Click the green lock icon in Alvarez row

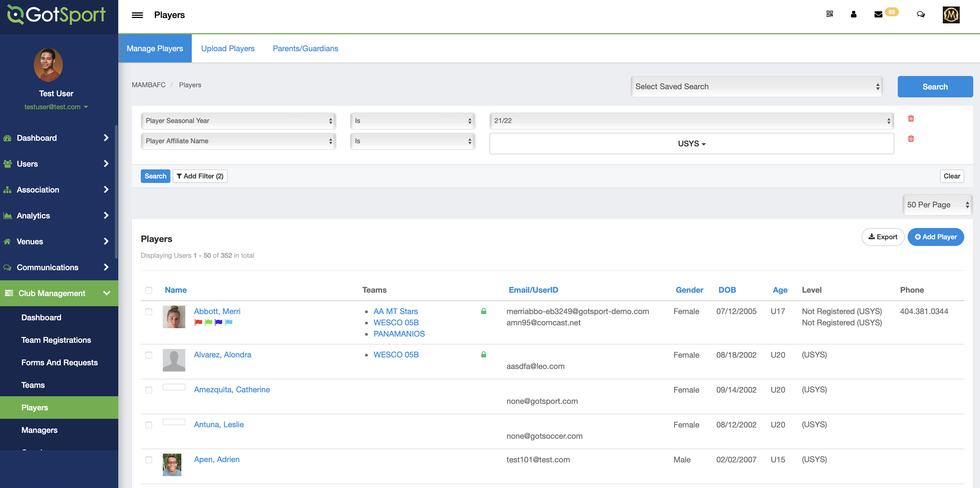(x=484, y=354)
